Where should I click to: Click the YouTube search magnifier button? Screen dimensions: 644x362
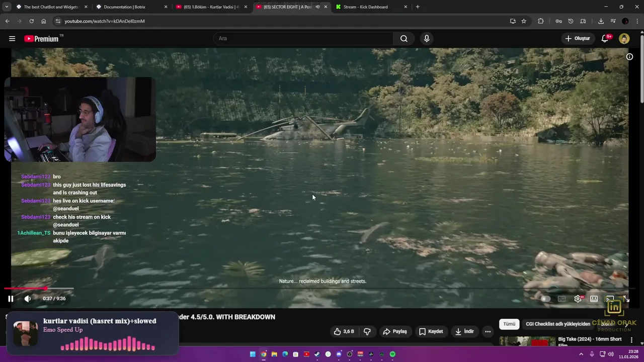(404, 39)
